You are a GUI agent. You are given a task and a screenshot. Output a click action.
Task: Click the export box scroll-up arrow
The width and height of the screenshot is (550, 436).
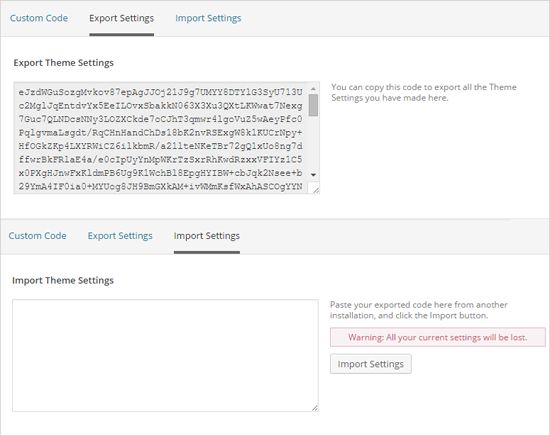point(313,88)
